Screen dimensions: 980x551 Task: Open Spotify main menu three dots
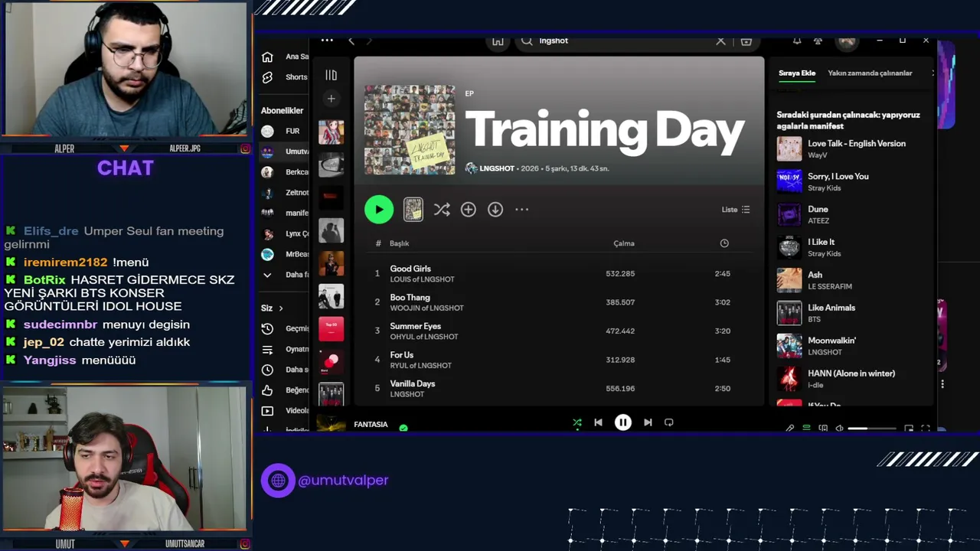tap(327, 41)
